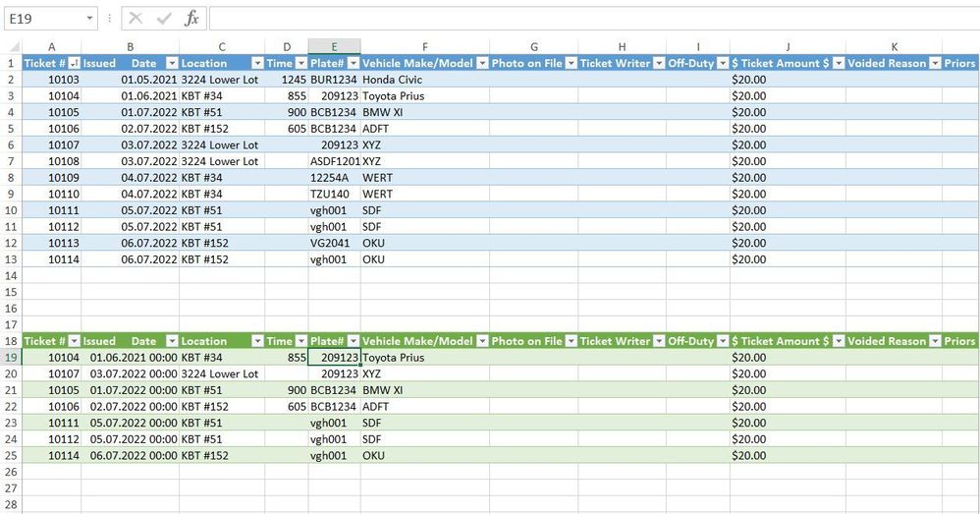Open Ticket Amount filter in green table
This screenshot has width=980, height=514.
tap(839, 341)
